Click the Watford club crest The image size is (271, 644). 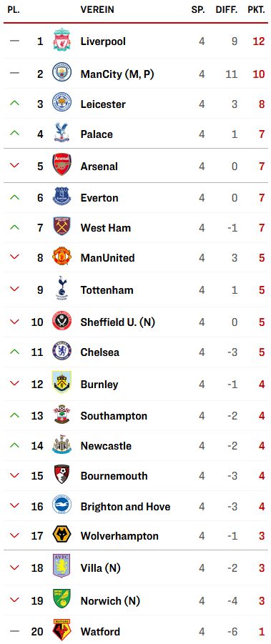(61, 630)
